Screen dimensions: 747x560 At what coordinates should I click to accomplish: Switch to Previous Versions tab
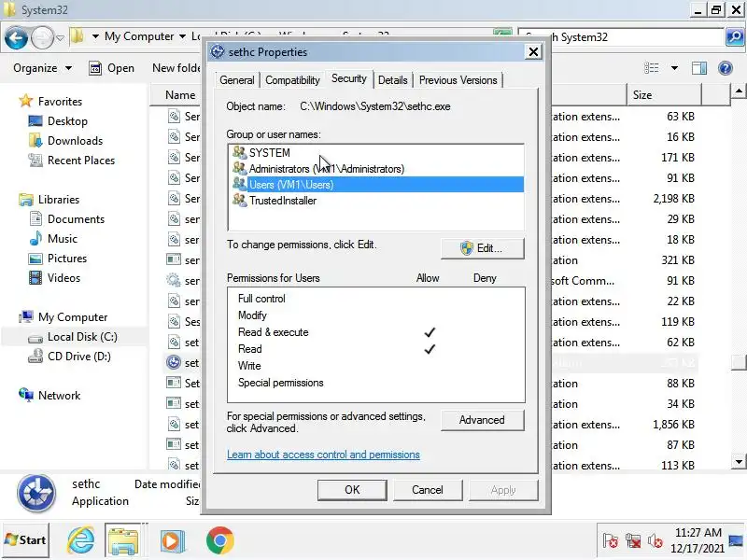[x=458, y=80]
